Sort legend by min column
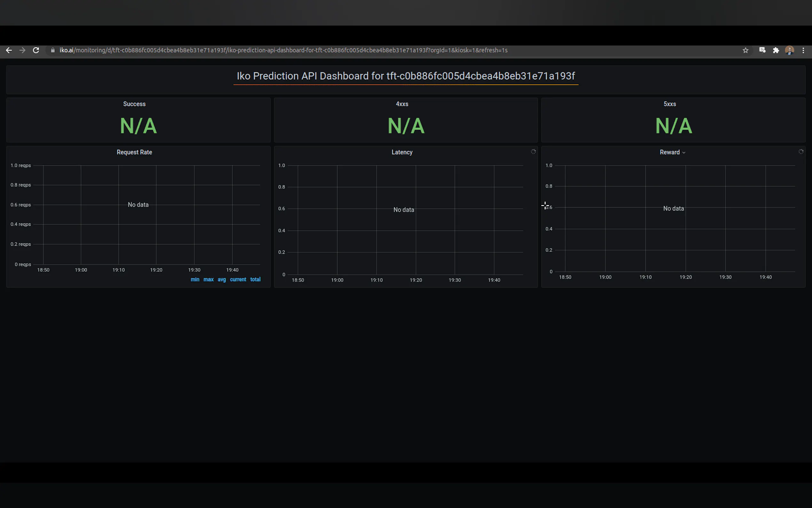The height and width of the screenshot is (508, 812). [195, 280]
